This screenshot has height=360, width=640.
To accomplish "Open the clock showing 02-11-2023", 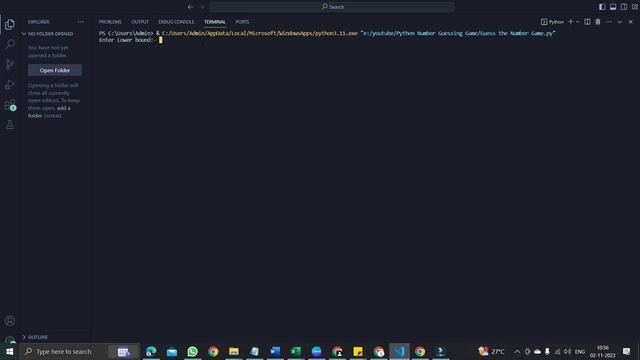I will tap(602, 351).
